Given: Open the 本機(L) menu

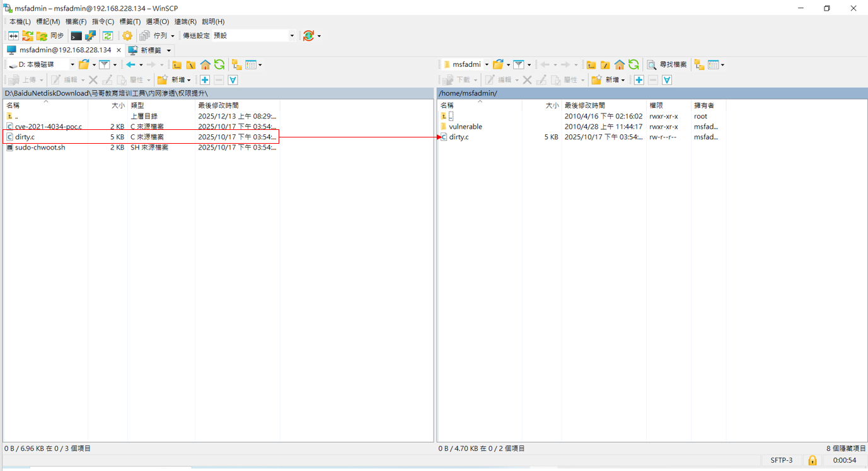Looking at the screenshot, I should 20,21.
